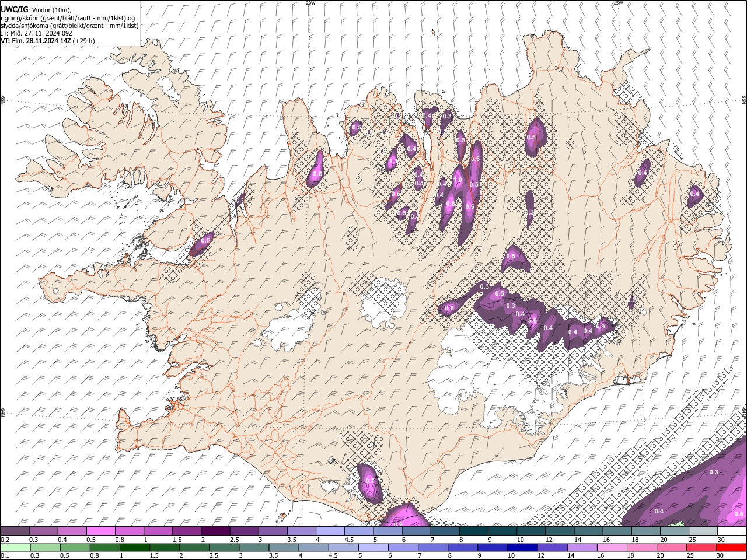Click the 'IT: Mið. 27. 11. 2024 09Z' line
Screen dimensions: 747x560
pos(36,33)
